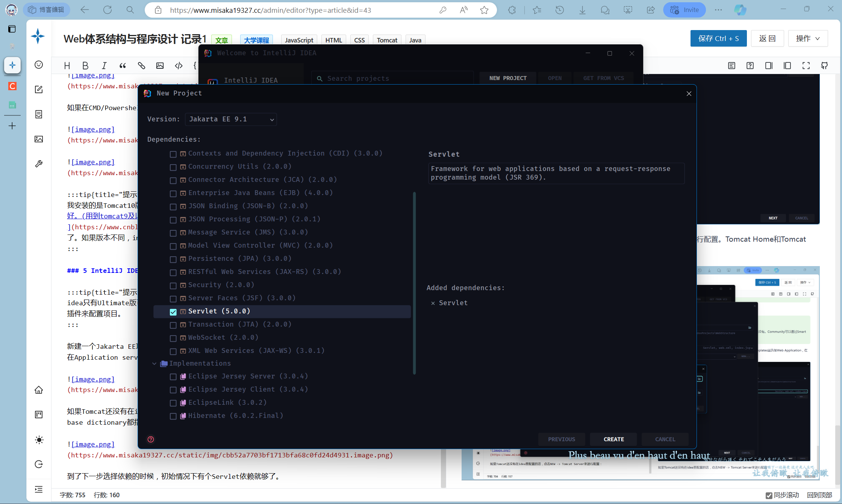Open the wrench settings icon in sidebar

pyautogui.click(x=39, y=164)
